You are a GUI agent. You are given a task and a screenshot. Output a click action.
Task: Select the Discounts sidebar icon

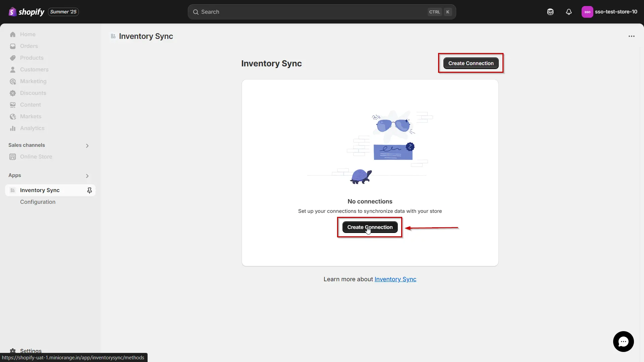13,93
